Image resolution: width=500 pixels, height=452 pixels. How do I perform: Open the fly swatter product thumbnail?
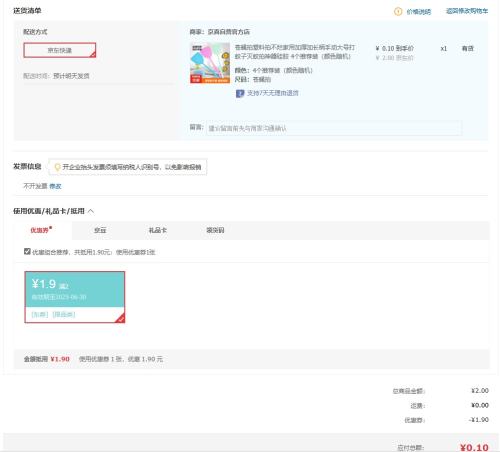[x=210, y=63]
